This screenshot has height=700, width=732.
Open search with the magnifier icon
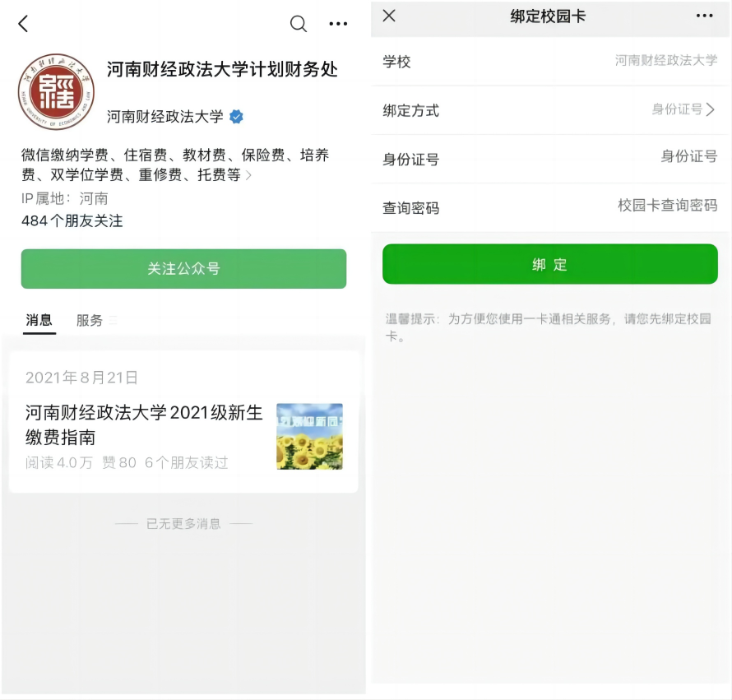coord(299,23)
